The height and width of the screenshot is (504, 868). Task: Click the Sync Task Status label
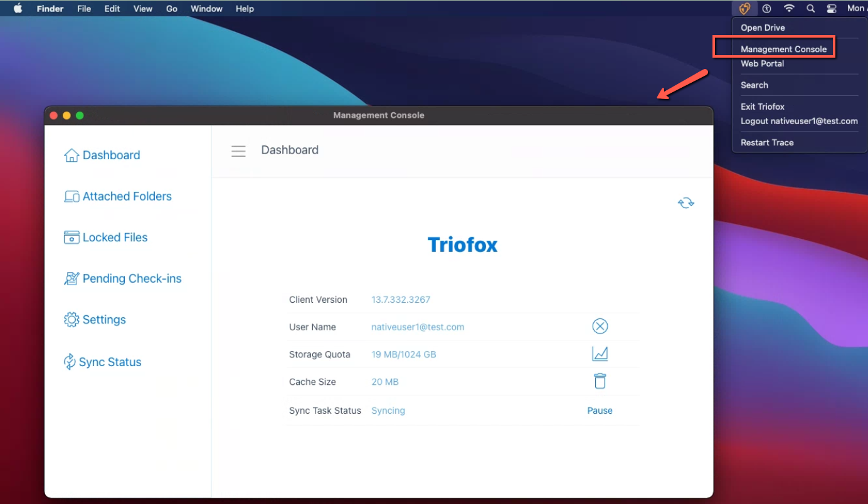pyautogui.click(x=325, y=411)
